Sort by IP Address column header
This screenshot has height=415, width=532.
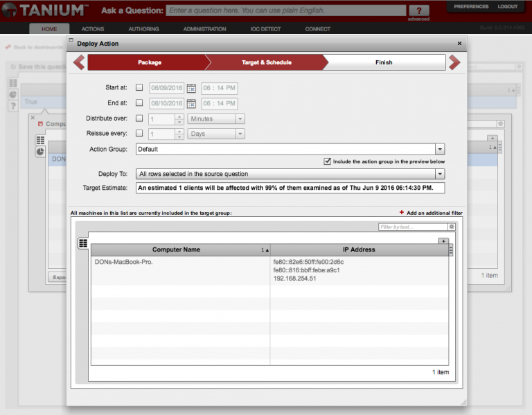pyautogui.click(x=359, y=249)
